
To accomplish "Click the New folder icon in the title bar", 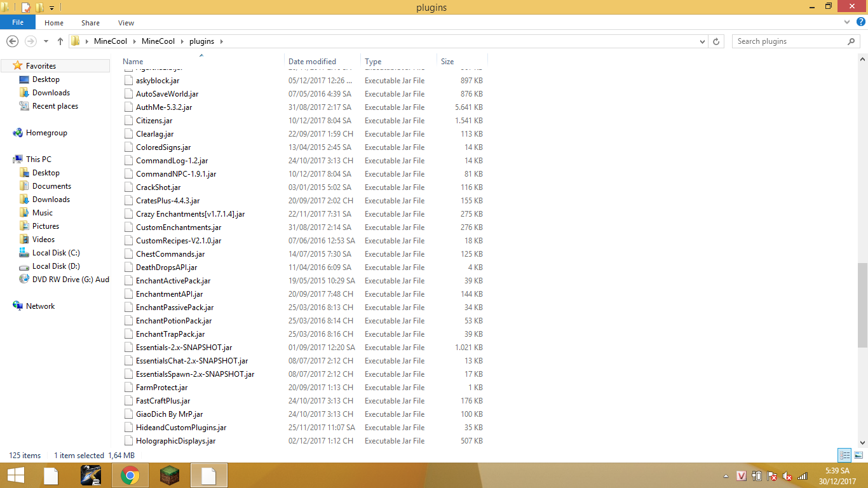I will (39, 8).
